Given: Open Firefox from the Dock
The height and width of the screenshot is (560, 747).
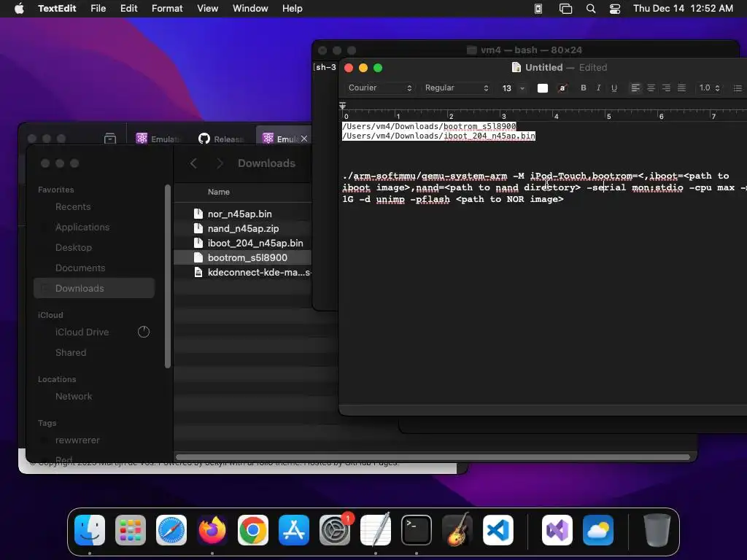Looking at the screenshot, I should pyautogui.click(x=212, y=530).
